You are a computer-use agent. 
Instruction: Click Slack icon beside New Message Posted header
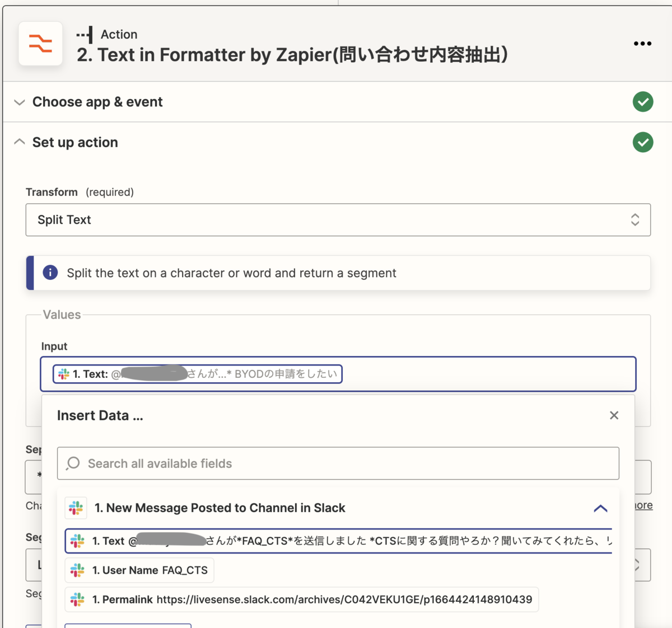click(76, 508)
